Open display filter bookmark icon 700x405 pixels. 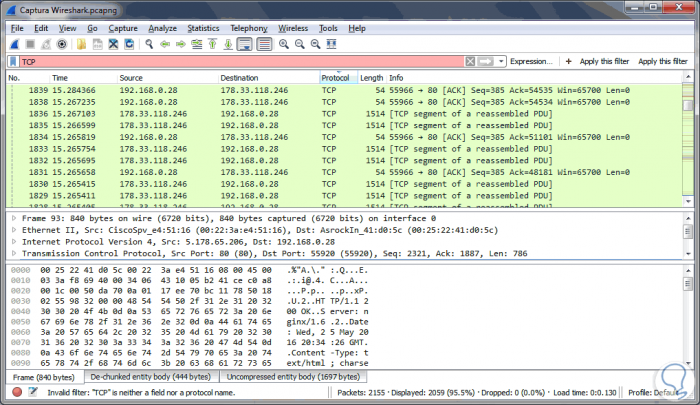coord(13,62)
